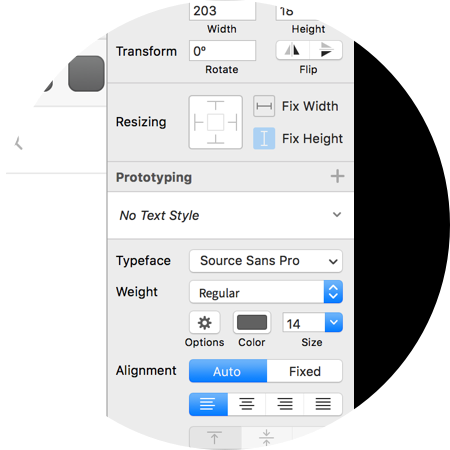Switch text box to Fixed mode
The image size is (450, 450).
(x=305, y=371)
